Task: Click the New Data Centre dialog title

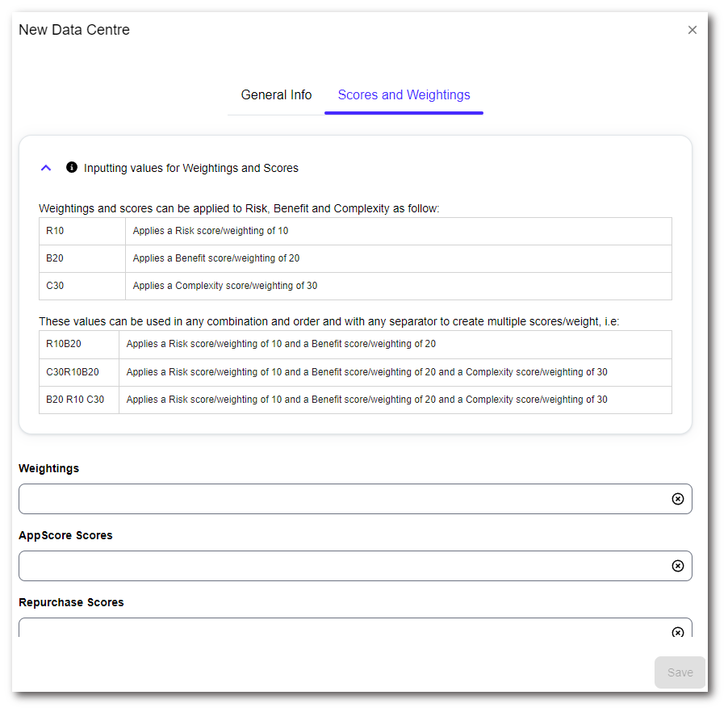Action: (74, 30)
